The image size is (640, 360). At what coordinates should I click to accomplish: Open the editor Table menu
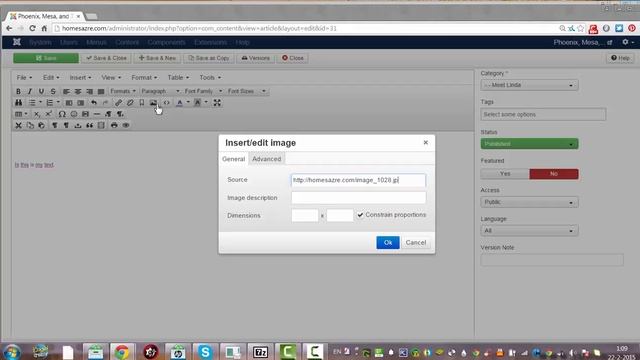pyautogui.click(x=178, y=78)
